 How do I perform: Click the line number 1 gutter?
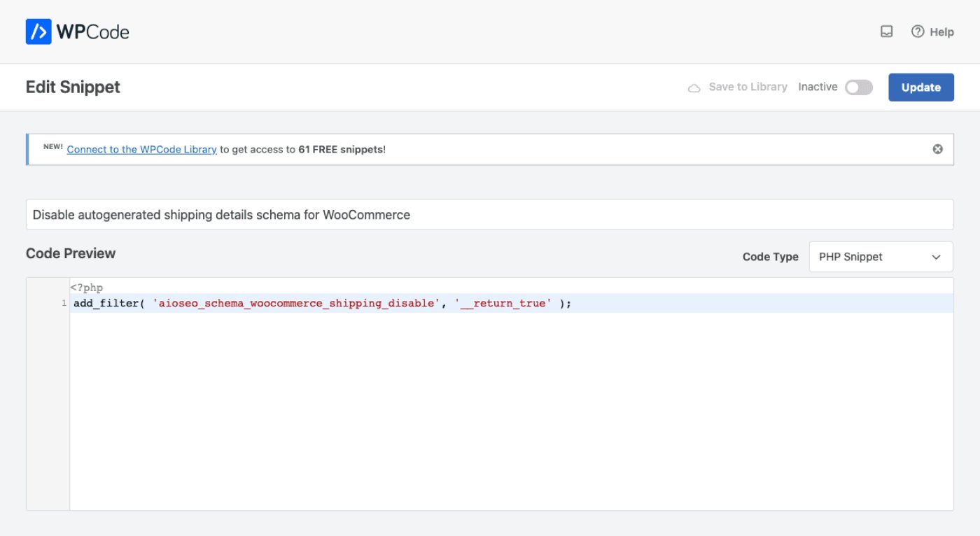pyautogui.click(x=64, y=304)
